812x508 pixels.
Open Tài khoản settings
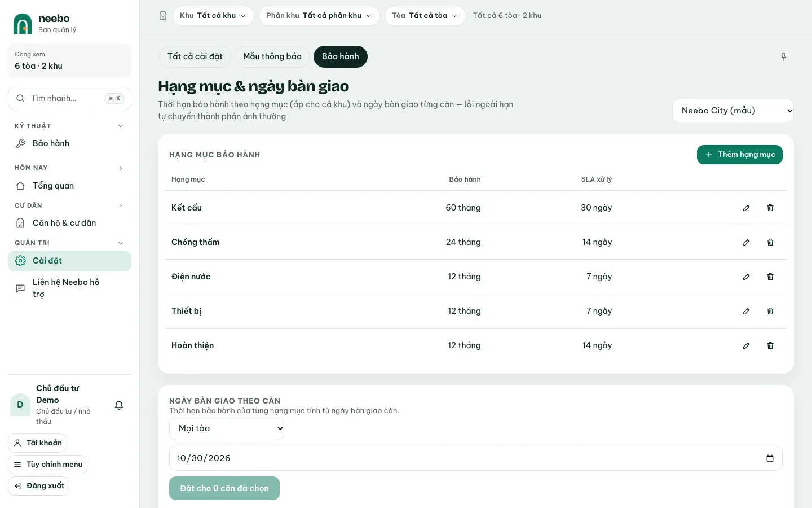(x=37, y=443)
